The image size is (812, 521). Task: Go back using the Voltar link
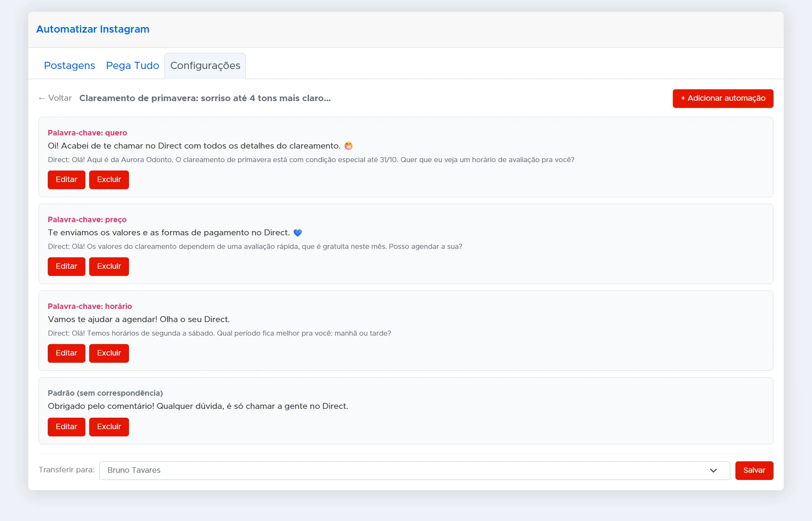tap(55, 98)
